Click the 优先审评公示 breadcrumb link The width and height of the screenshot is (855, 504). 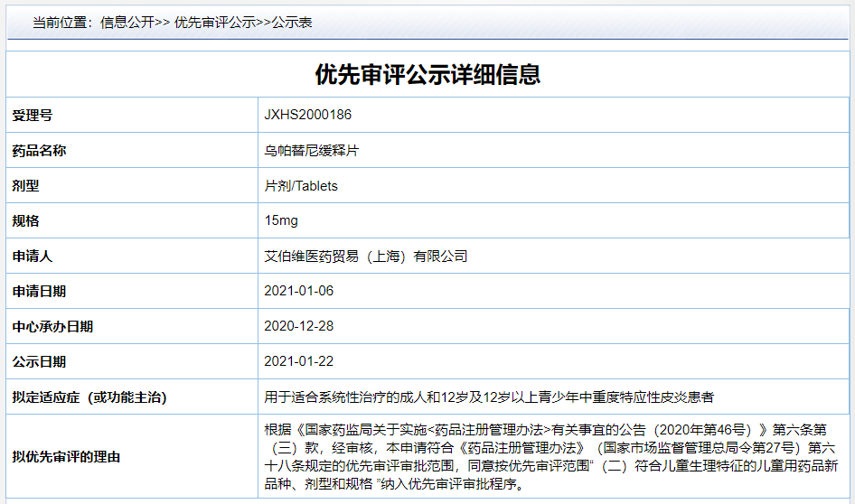coord(215,23)
